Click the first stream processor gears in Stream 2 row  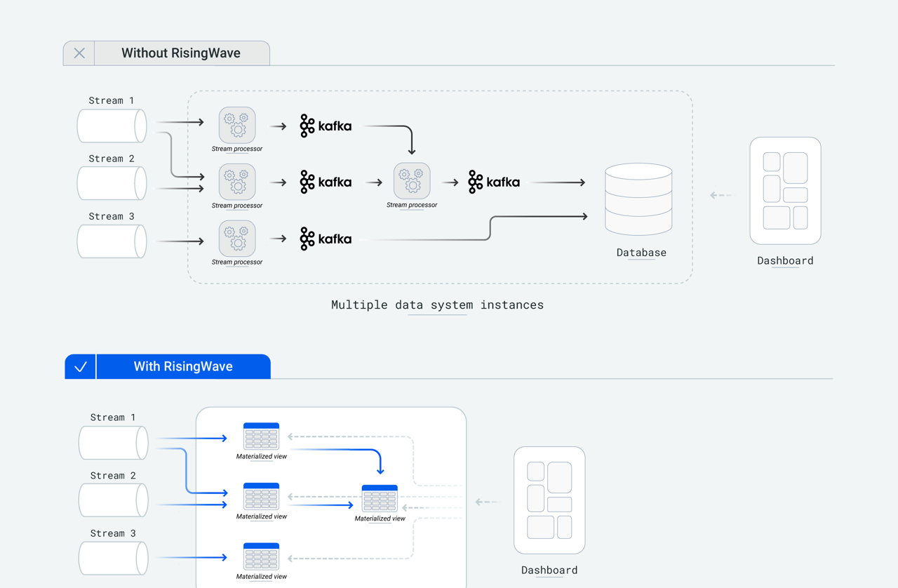(237, 182)
